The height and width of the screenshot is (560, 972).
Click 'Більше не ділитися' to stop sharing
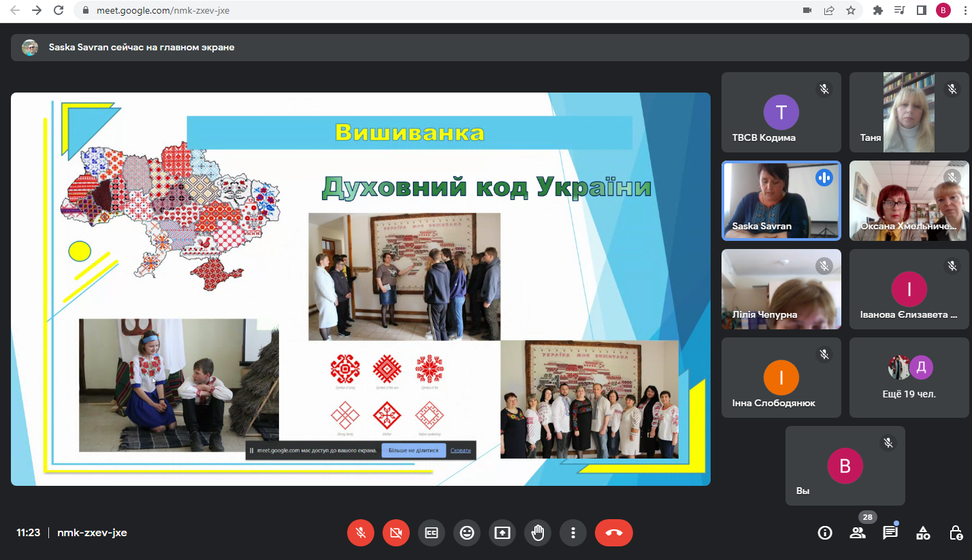point(414,450)
